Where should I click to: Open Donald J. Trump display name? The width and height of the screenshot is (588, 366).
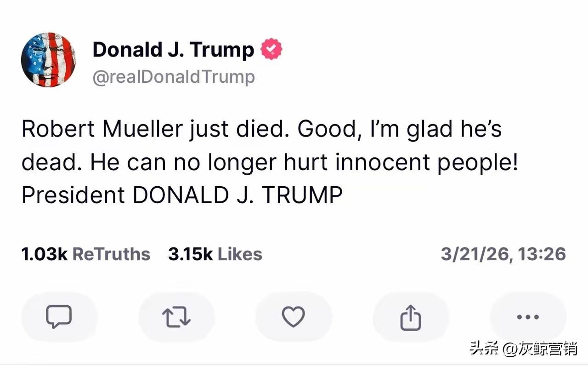coord(173,49)
